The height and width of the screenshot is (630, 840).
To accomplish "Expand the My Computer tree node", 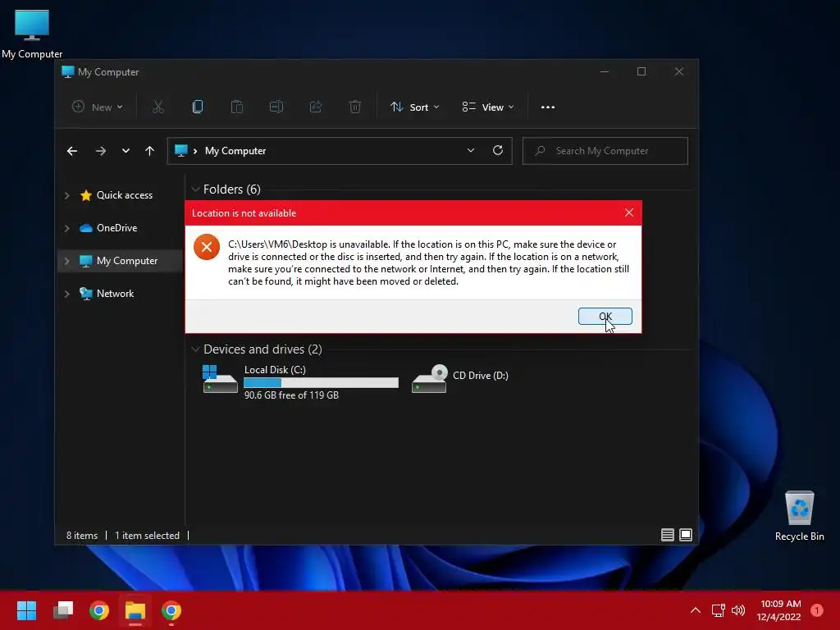I will click(67, 261).
